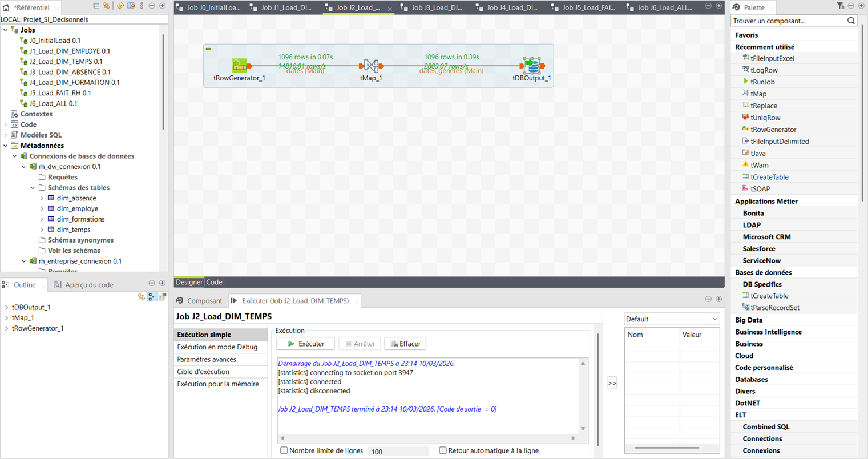This screenshot has width=868, height=459.
Task: Enable Retour automatique à la ligne
Action: (442, 450)
